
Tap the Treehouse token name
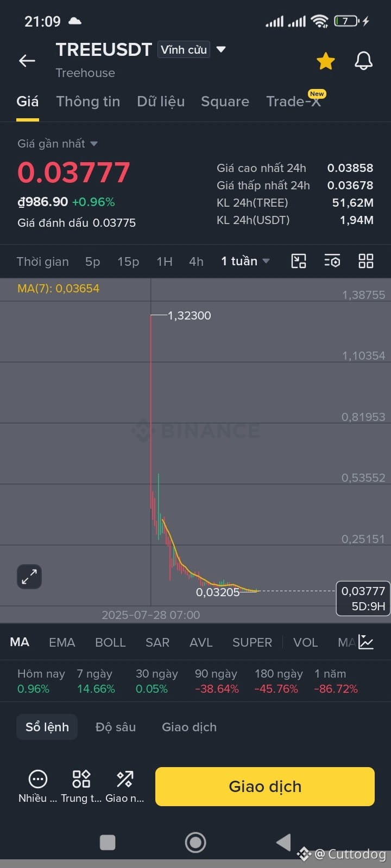click(85, 73)
